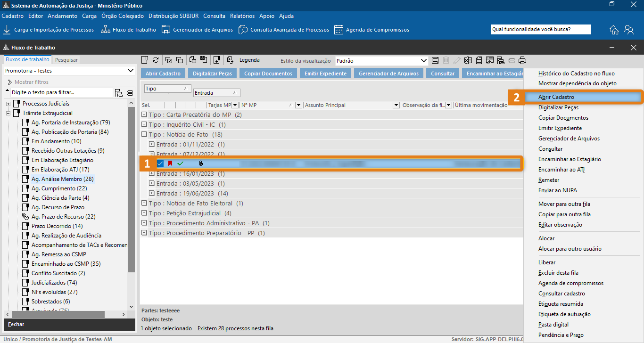
Task: Uncheck the selected row's checkbox
Action: (160, 163)
